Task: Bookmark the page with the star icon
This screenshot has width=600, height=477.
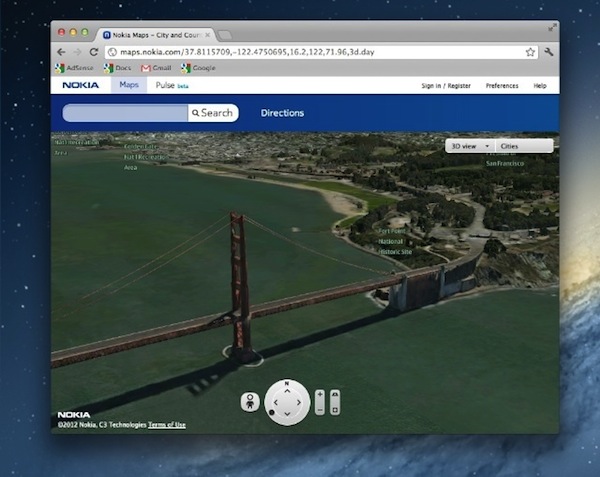Action: point(530,52)
